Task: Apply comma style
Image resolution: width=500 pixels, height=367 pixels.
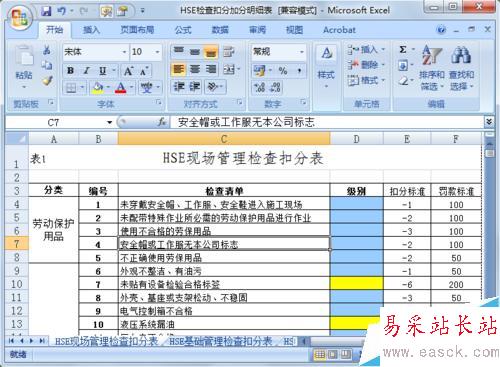Action: click(x=299, y=70)
